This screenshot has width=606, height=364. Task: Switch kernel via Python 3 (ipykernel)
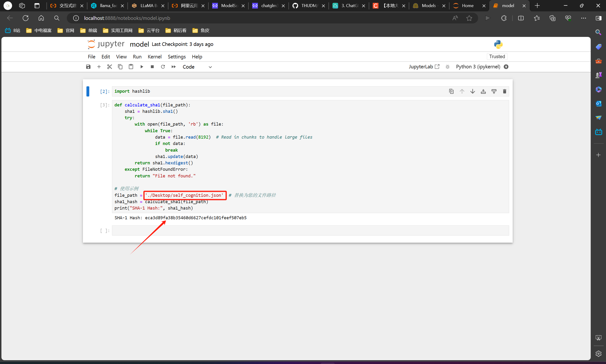(478, 67)
